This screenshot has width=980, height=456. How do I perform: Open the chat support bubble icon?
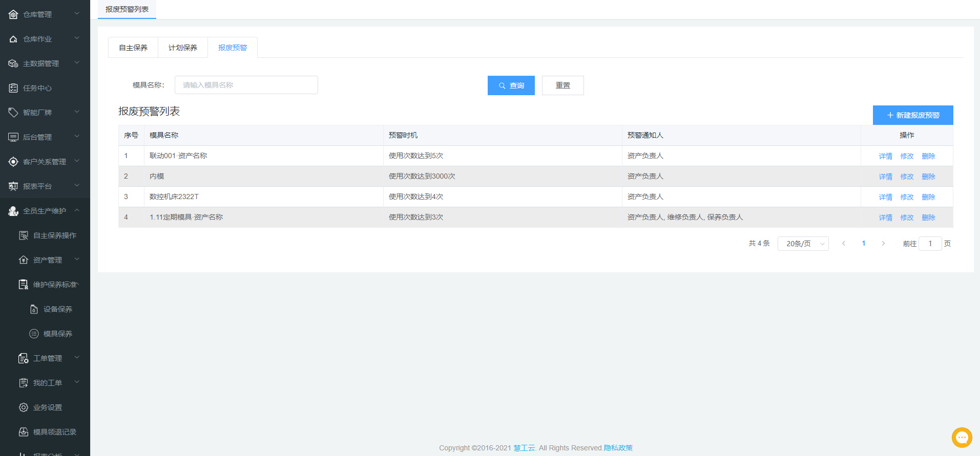tap(962, 438)
